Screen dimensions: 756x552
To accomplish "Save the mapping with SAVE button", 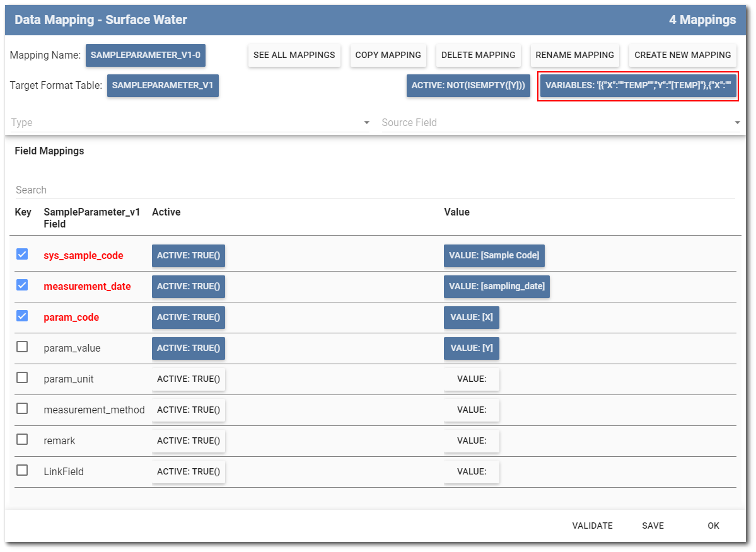I will pos(653,526).
